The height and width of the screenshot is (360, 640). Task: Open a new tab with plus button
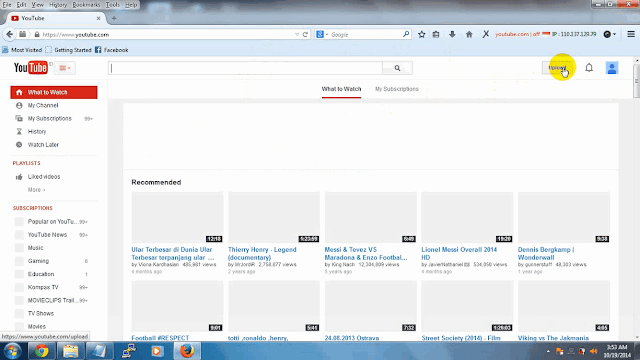tap(114, 18)
